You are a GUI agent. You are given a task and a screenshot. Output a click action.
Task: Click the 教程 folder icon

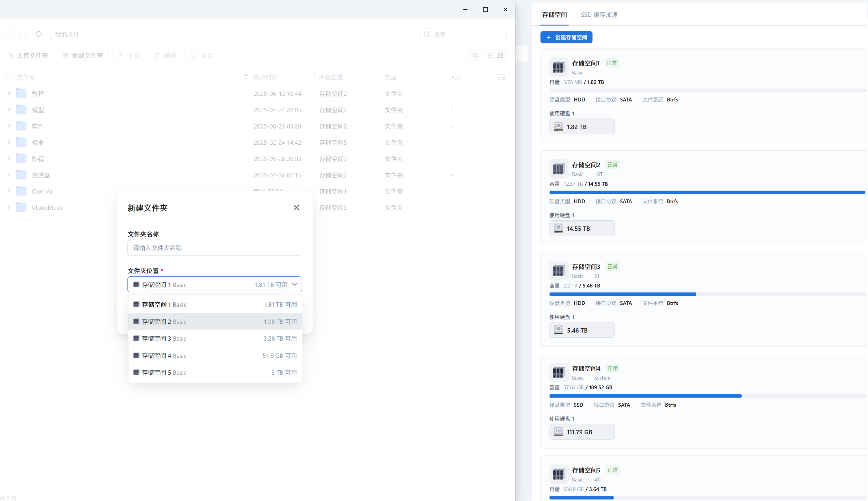pos(21,93)
